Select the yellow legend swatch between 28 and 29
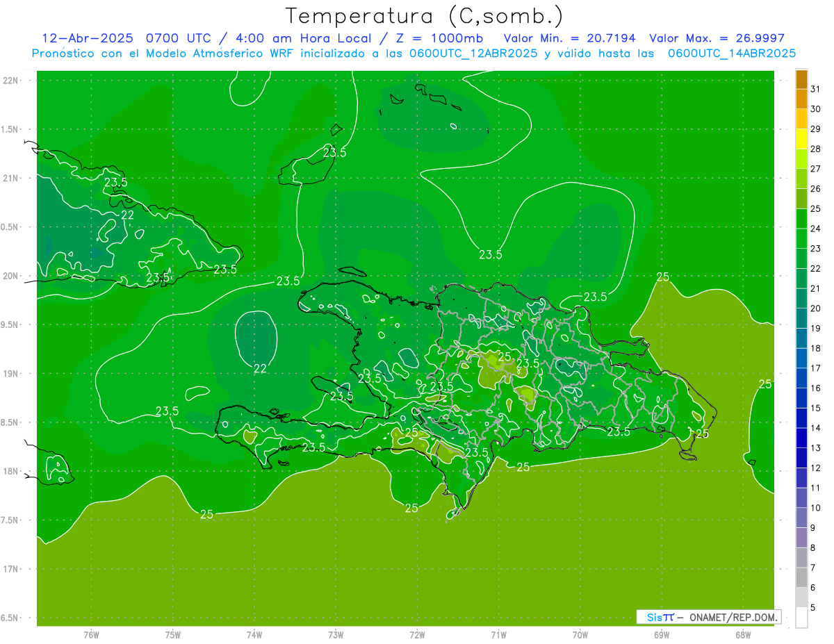 click(801, 139)
